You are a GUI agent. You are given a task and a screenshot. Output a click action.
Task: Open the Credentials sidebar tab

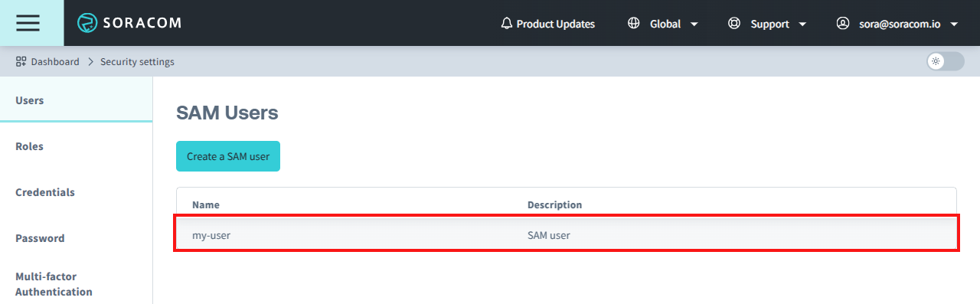tap(77, 192)
